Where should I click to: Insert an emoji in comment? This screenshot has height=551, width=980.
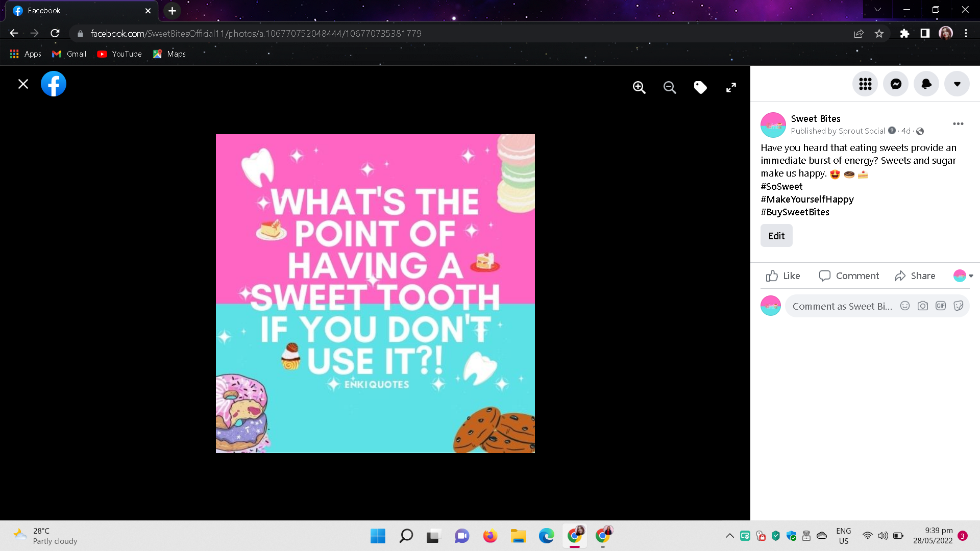click(905, 306)
